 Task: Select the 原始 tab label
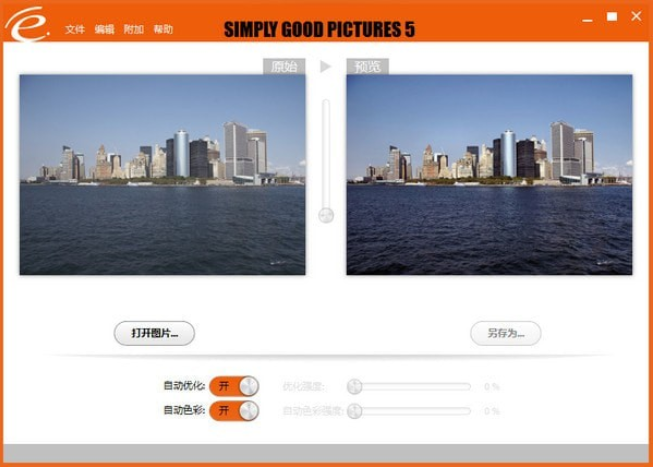coord(284,66)
